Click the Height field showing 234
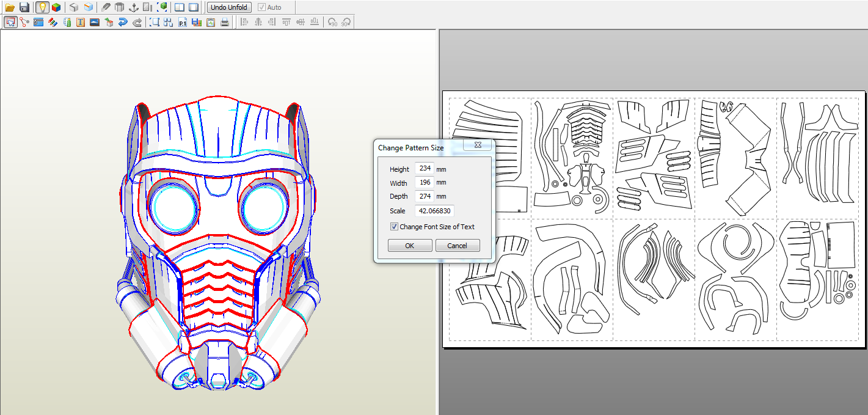This screenshot has width=868, height=415. coord(425,168)
